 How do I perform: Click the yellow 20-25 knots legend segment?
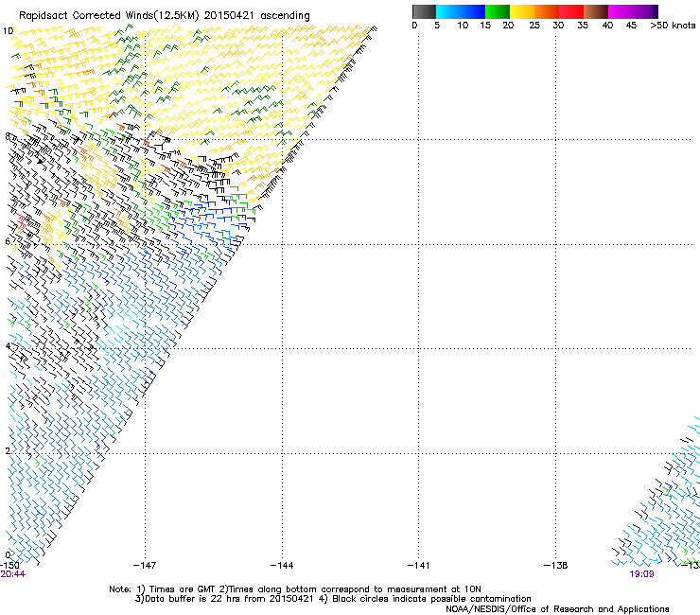click(522, 11)
